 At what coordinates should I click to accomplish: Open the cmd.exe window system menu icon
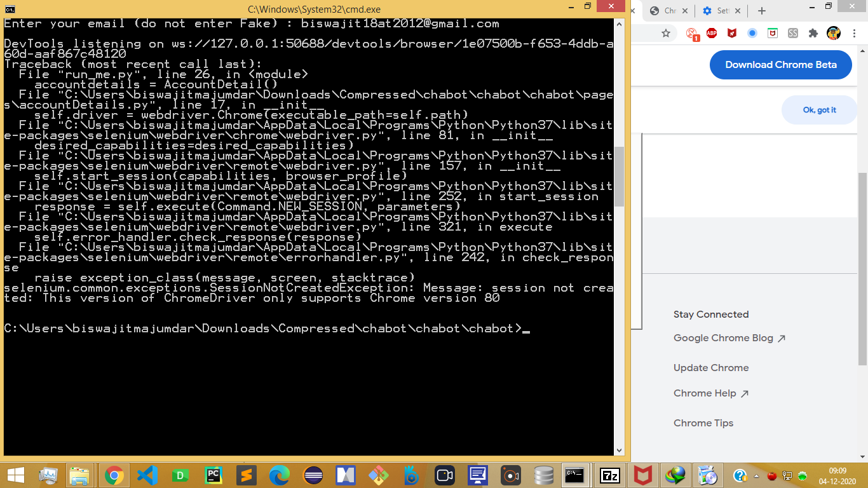(10, 9)
